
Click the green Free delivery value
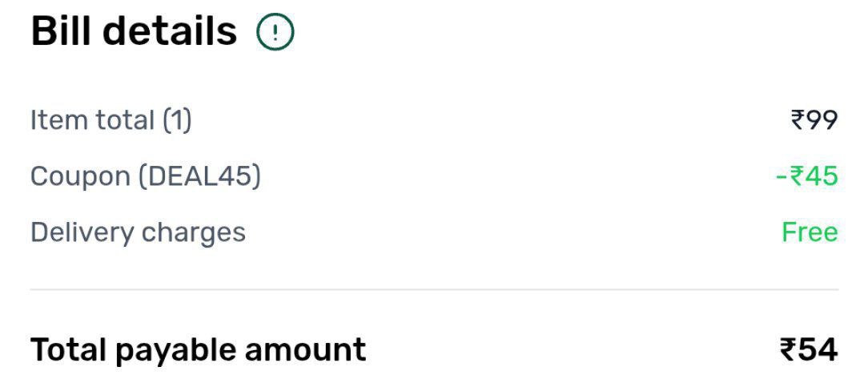point(810,232)
